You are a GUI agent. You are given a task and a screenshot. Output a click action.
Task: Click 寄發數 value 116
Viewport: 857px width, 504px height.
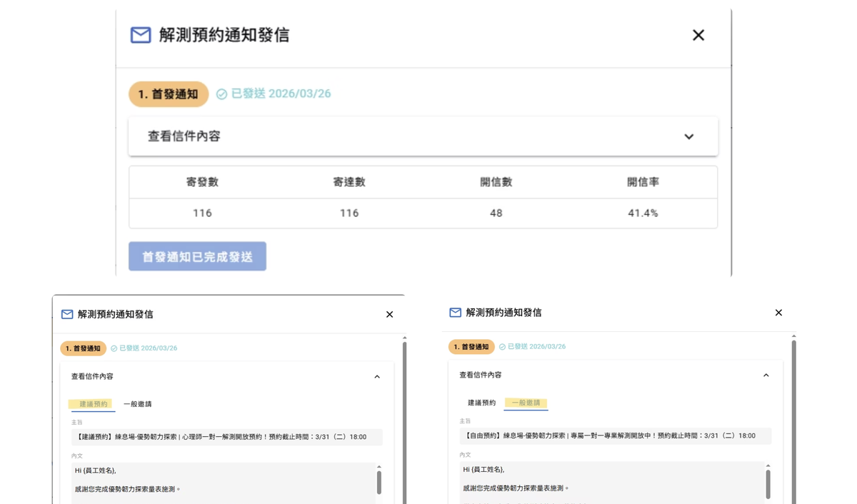pos(202,213)
